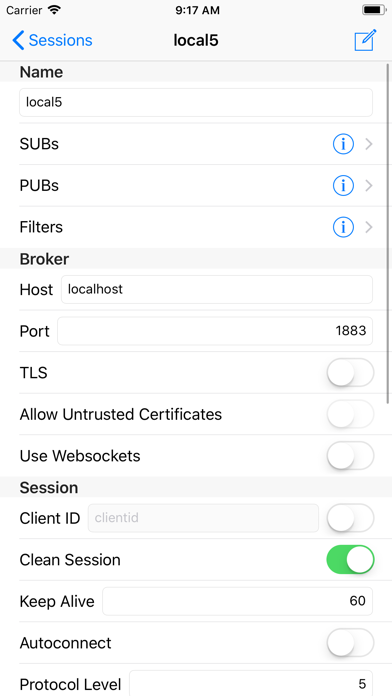Image resolution: width=392 pixels, height=696 pixels.
Task: Tap the 9:17 AM clock
Action: coord(197,10)
